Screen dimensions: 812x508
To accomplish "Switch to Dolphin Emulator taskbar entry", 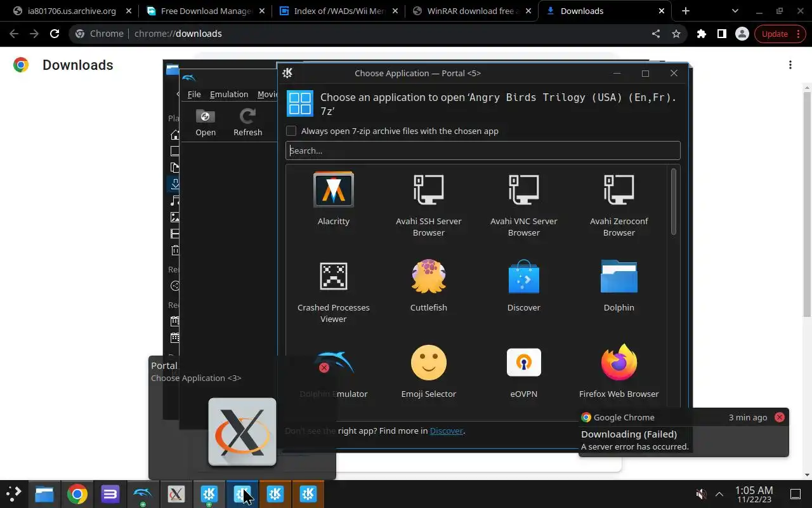I will [143, 494].
